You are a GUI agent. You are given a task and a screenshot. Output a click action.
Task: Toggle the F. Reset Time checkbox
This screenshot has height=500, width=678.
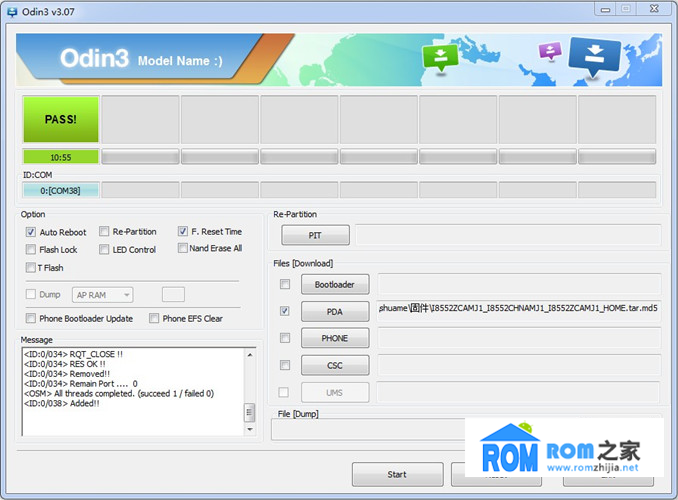[x=182, y=231]
